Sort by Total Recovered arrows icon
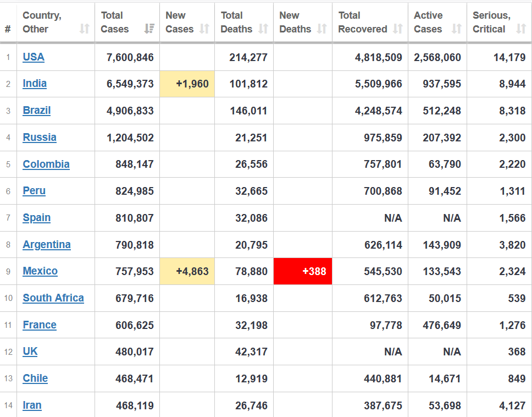Viewport: 532px width, 417px height. 398,29
